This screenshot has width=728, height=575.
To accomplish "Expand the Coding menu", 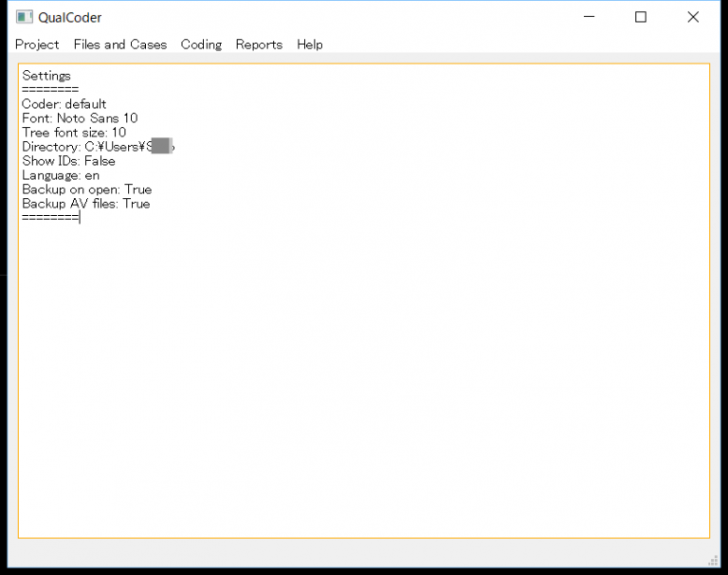I will click(x=201, y=45).
